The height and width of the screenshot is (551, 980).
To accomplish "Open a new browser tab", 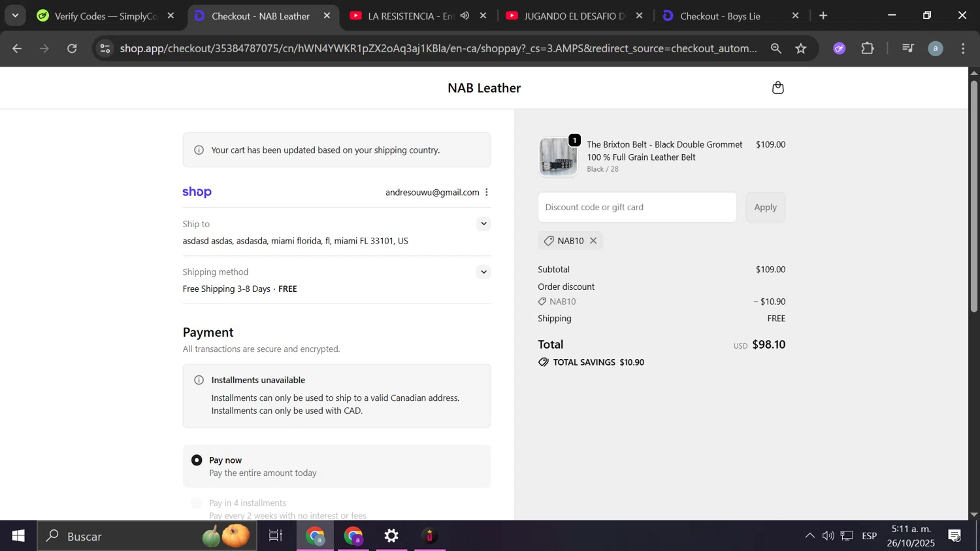I will tap(823, 16).
